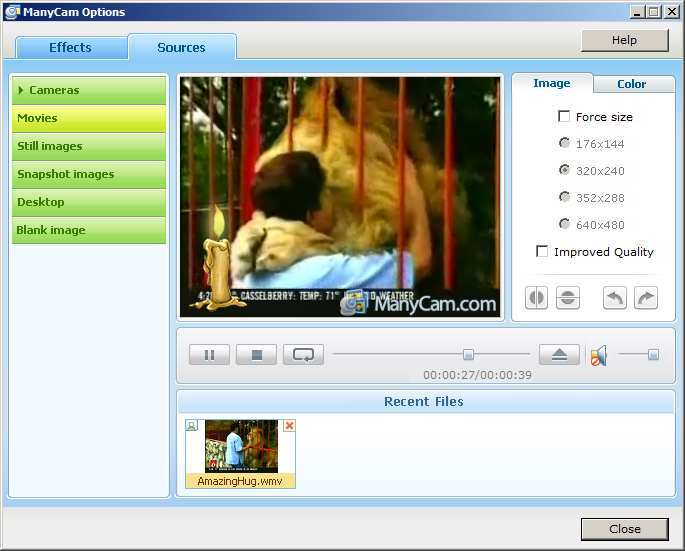This screenshot has height=551, width=685.
Task: Open Snapshot images source category
Action: (x=89, y=174)
